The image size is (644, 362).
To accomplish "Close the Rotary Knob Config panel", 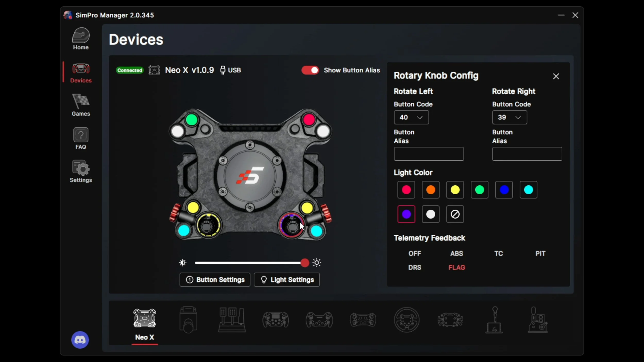I will click(556, 76).
